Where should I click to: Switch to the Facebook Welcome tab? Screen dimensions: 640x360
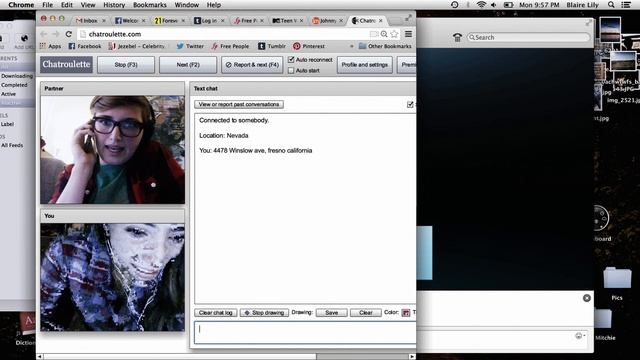(130, 20)
